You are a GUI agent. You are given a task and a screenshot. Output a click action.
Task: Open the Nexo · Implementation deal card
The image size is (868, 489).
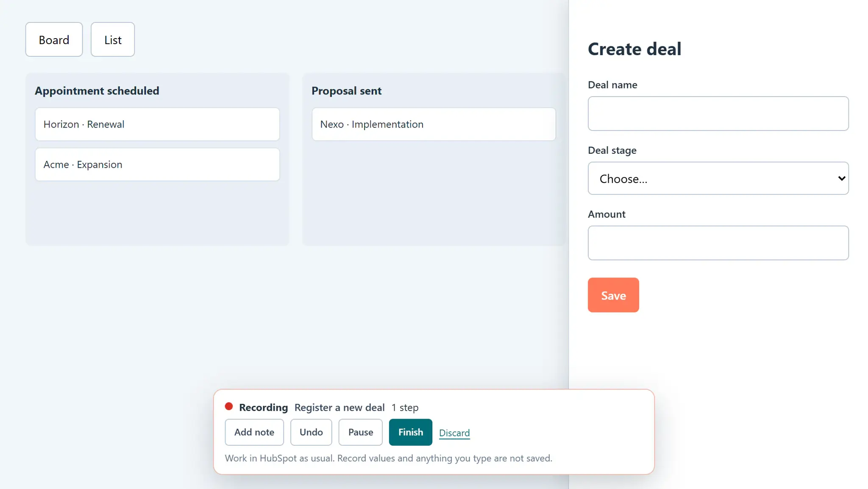434,124
